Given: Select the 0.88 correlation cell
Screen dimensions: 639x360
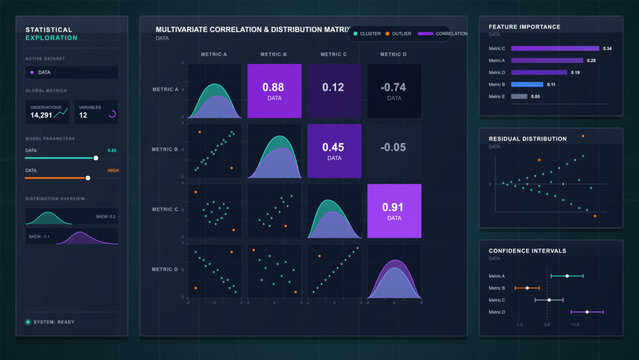Looking at the screenshot, I should pyautogui.click(x=274, y=91).
